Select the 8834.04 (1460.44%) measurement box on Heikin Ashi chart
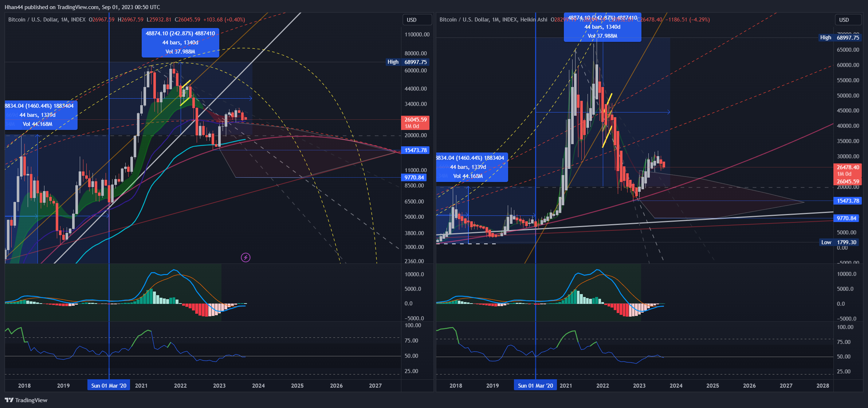Image resolution: width=868 pixels, height=408 pixels. coord(472,167)
